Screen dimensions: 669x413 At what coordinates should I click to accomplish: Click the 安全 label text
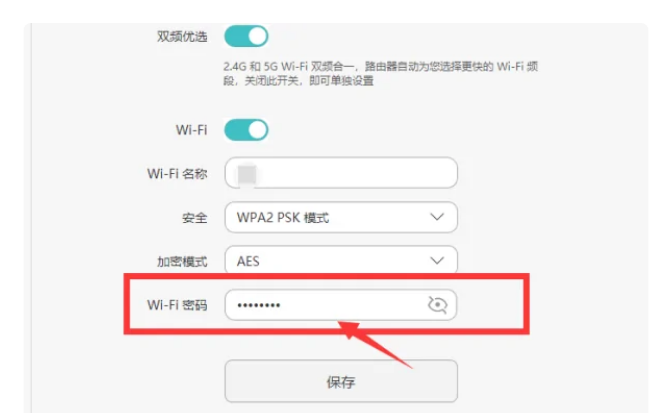pos(195,218)
